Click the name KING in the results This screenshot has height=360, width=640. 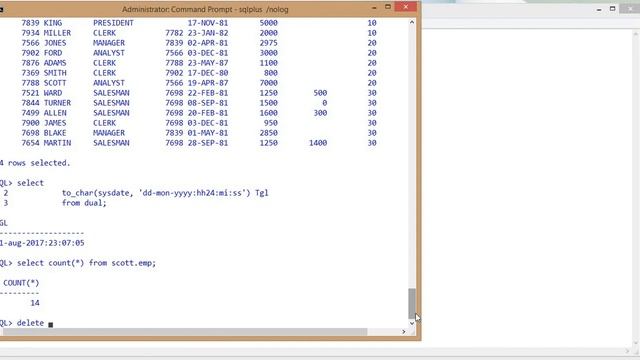[x=53, y=23]
